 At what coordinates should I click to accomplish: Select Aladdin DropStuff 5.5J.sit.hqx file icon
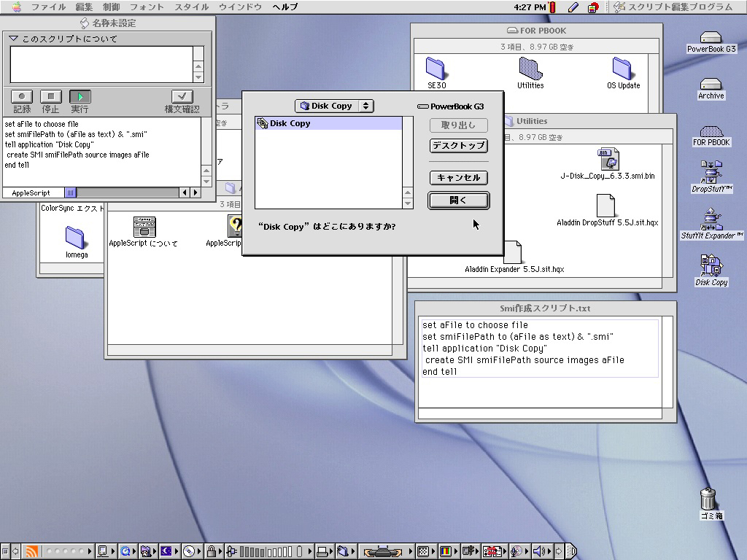pos(605,206)
